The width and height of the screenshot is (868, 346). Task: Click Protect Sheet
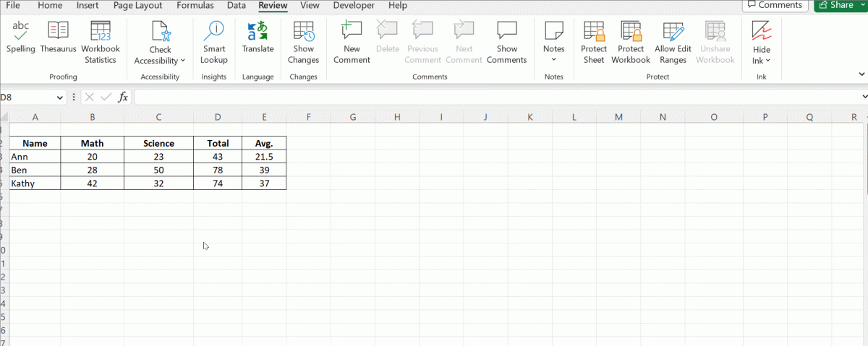point(594,42)
